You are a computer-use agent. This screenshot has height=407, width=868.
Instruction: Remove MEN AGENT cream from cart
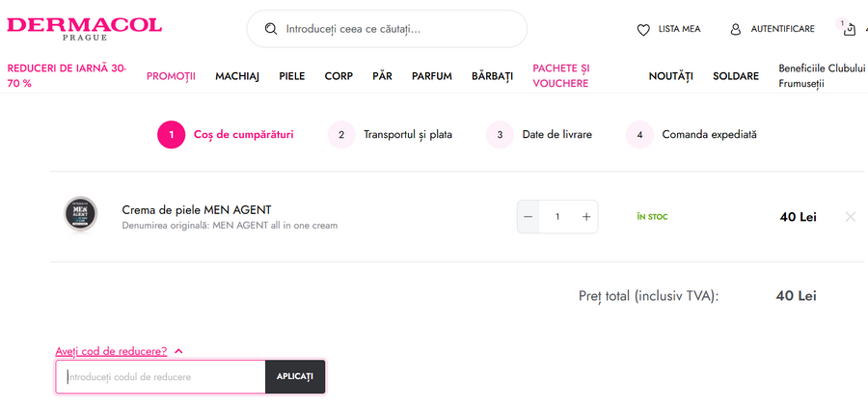[850, 217]
